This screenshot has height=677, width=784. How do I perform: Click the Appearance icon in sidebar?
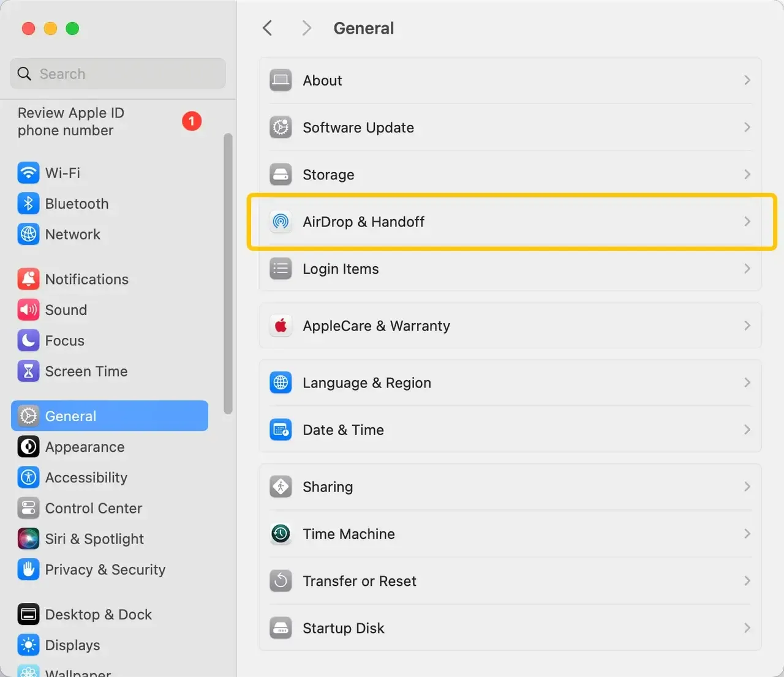[28, 447]
